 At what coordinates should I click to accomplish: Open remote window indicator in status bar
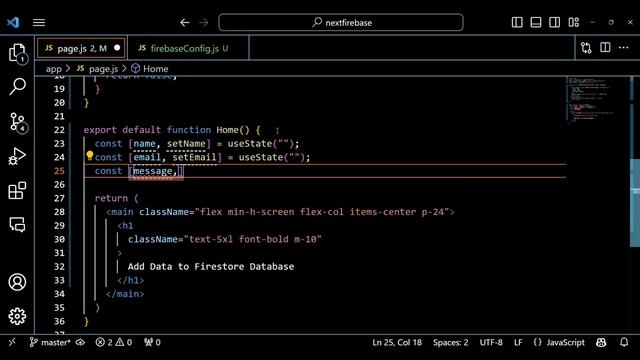(x=12, y=342)
